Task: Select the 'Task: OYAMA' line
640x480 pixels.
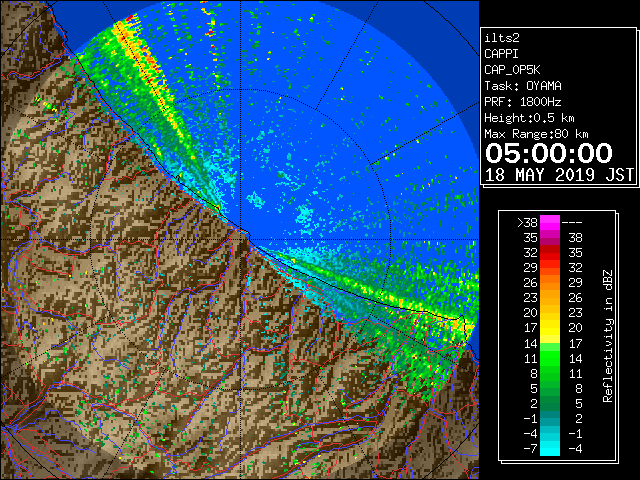Action: coord(523,86)
